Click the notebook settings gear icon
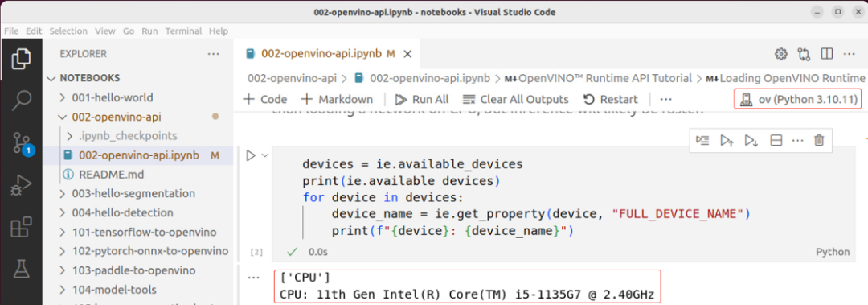This screenshot has width=868, height=305. [781, 54]
